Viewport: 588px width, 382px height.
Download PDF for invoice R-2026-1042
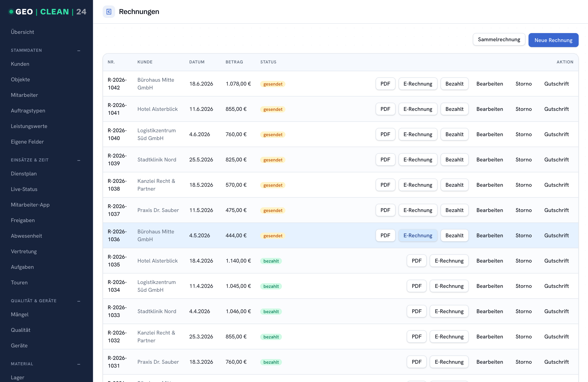click(385, 84)
